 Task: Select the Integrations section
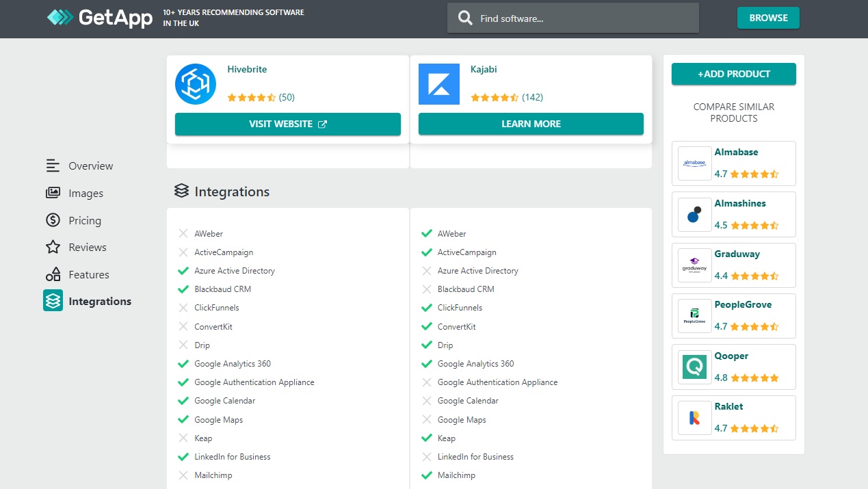click(x=100, y=301)
